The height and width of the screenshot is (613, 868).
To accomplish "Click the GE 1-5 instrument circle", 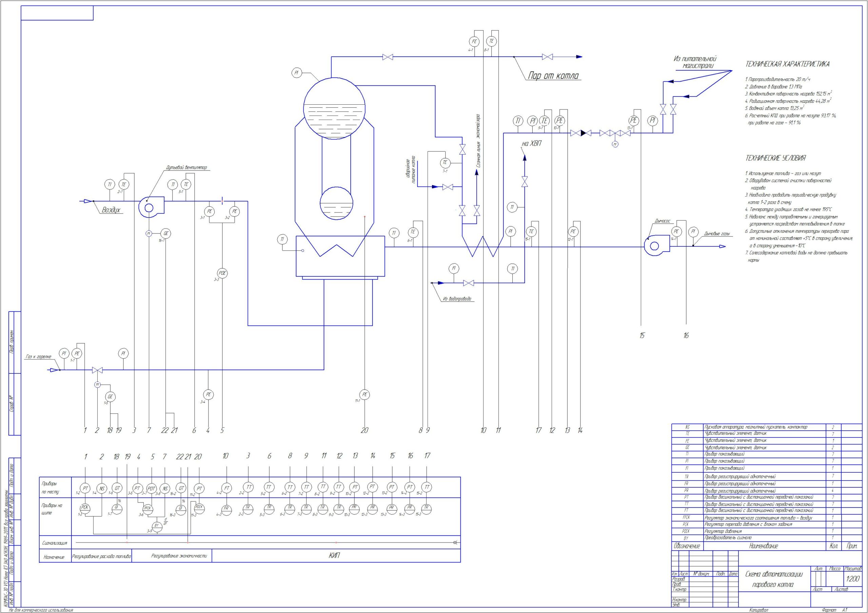I will (111, 397).
